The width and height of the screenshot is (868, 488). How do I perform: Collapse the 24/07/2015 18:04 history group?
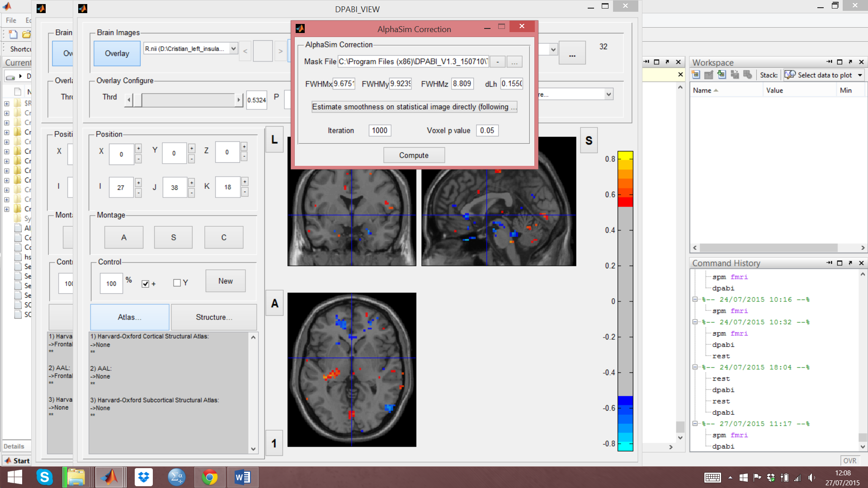[x=695, y=367]
